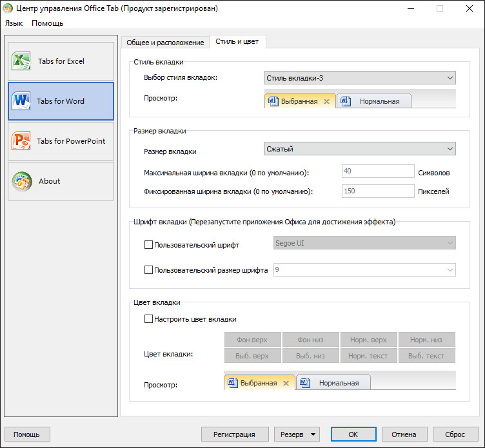Select the Excel icon in sidebar

(21, 61)
